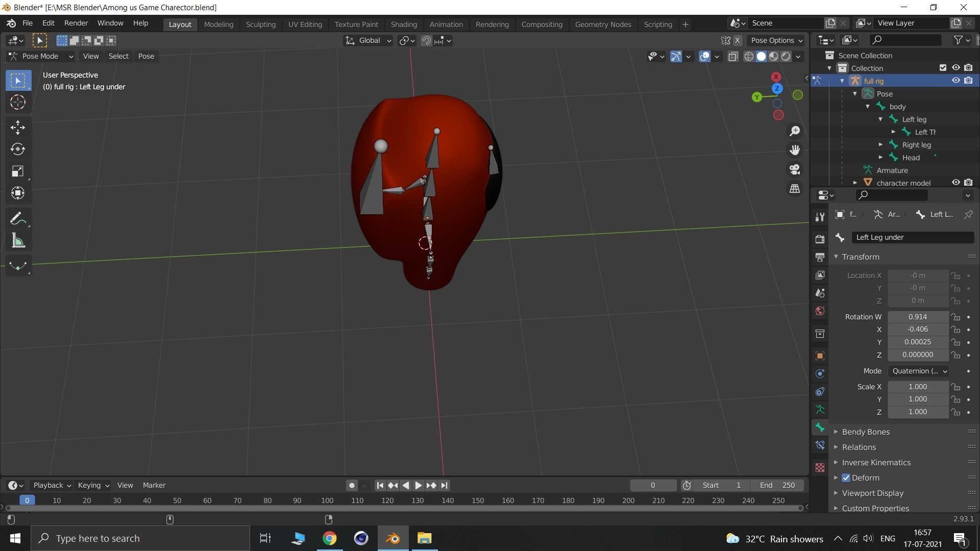Open the Object properties tab
Screen dimensions: 980x551
click(x=820, y=356)
